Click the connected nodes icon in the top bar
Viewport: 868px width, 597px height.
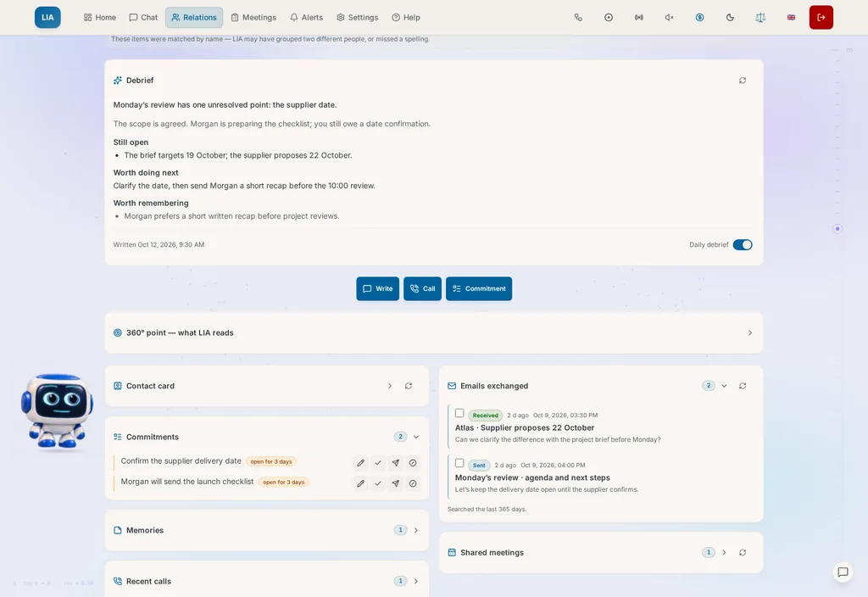578,17
